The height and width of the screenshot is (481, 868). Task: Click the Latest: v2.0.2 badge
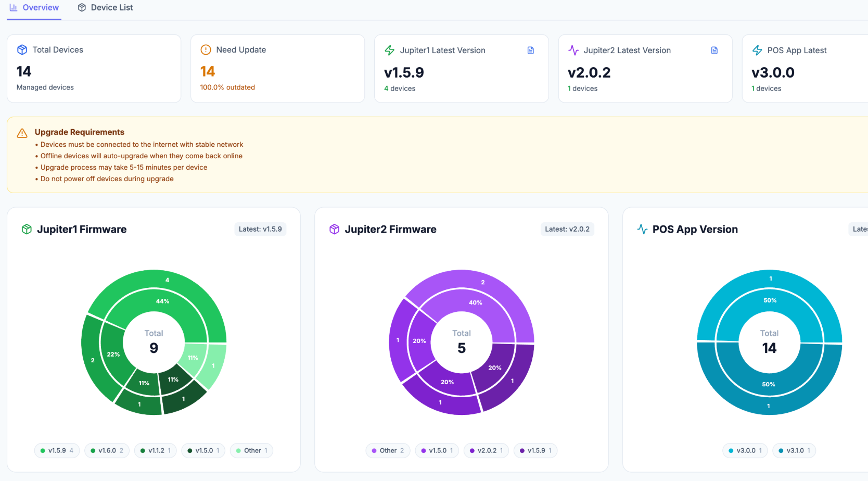[x=567, y=229]
